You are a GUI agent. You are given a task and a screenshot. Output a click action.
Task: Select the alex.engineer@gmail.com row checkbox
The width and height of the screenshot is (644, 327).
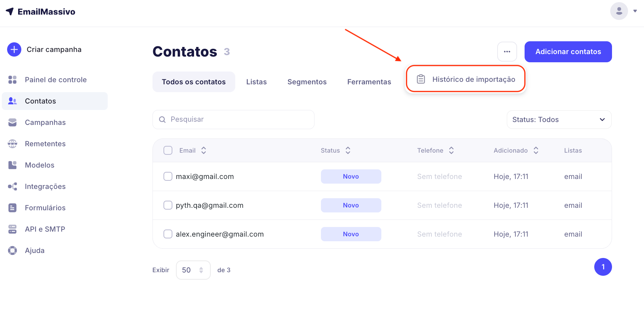[x=168, y=234]
